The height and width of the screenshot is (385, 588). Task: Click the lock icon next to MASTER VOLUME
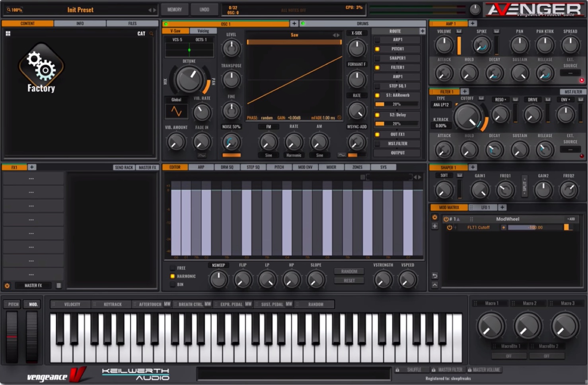coord(469,370)
